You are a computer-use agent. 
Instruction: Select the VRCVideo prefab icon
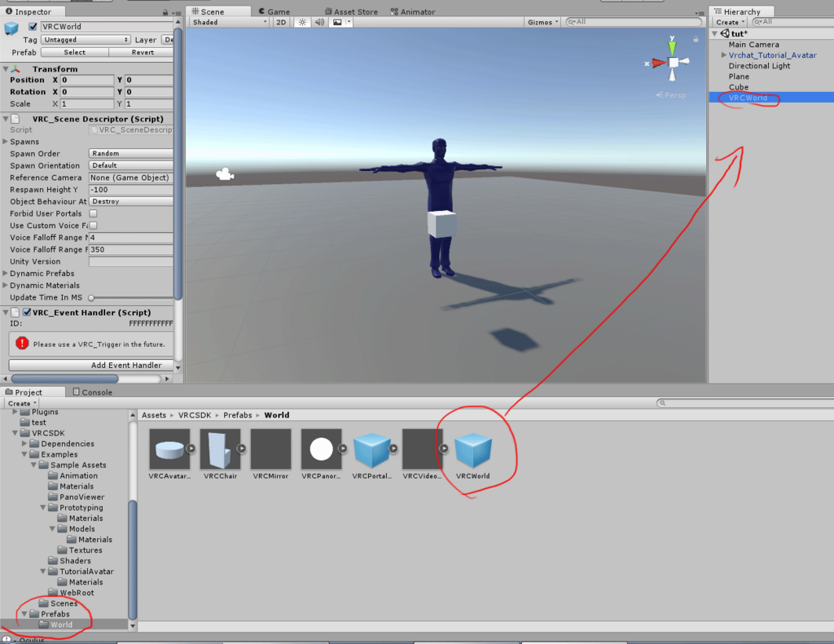423,450
